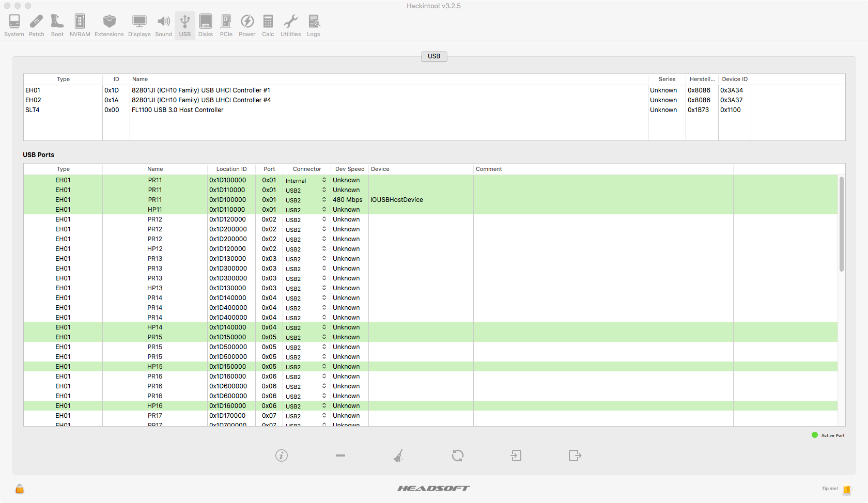Open the Logs toolbar section
Viewport: 868px width, 503px height.
click(313, 25)
